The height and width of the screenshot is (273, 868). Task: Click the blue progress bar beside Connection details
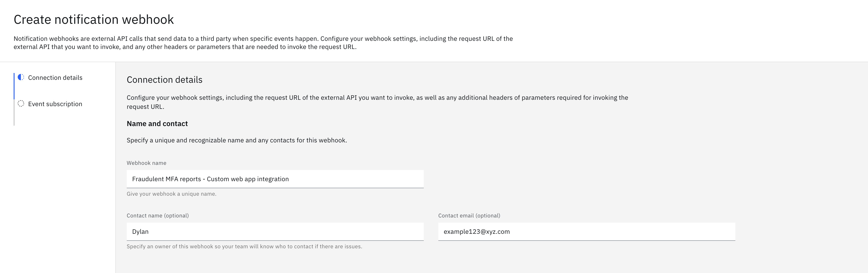tap(14, 86)
